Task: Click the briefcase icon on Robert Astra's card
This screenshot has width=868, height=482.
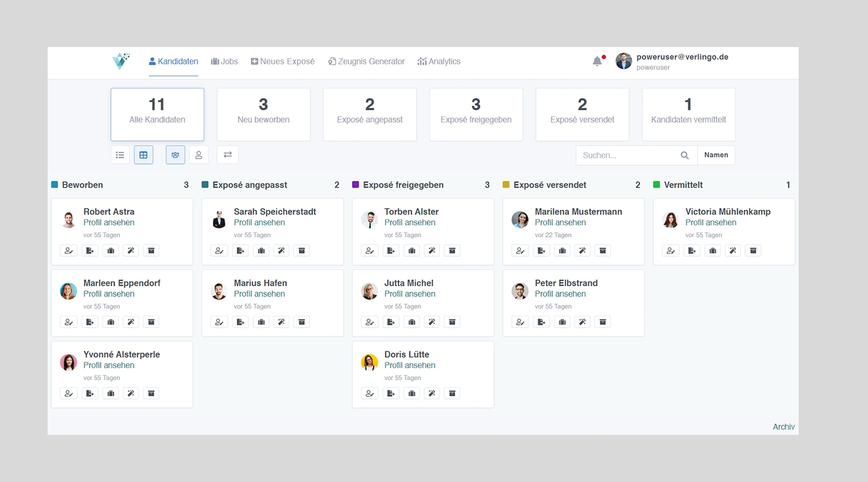Action: click(x=110, y=251)
